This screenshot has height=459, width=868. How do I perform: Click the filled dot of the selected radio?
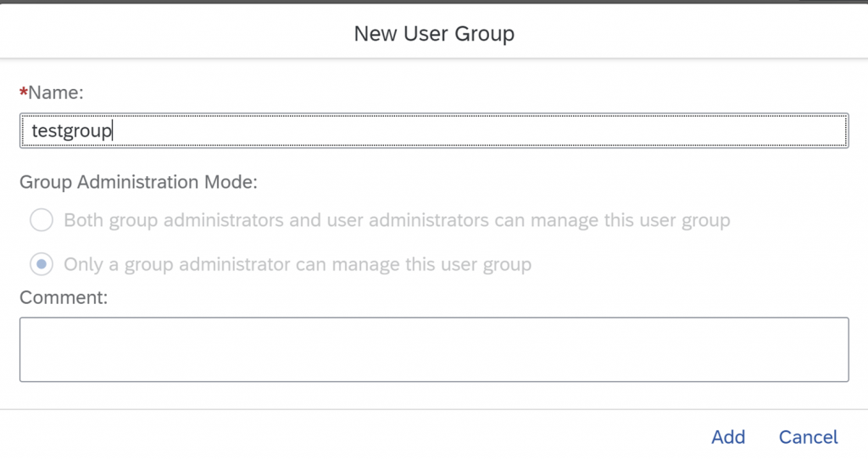pyautogui.click(x=42, y=264)
